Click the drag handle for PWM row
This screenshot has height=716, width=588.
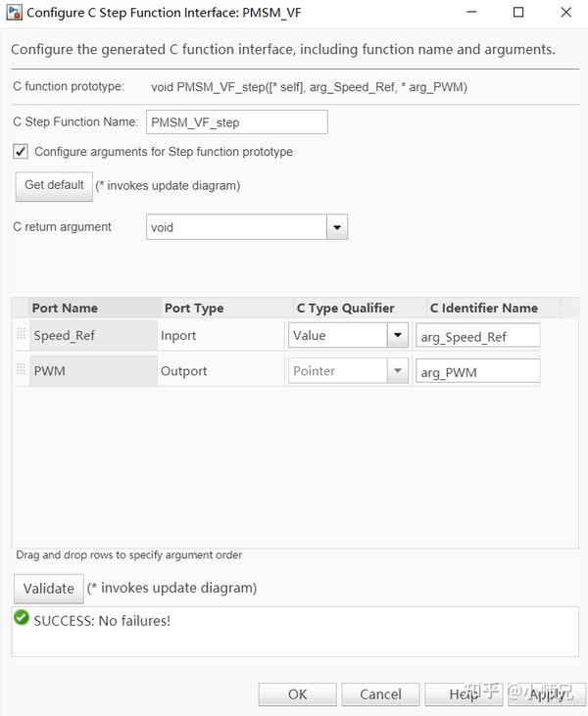(21, 370)
